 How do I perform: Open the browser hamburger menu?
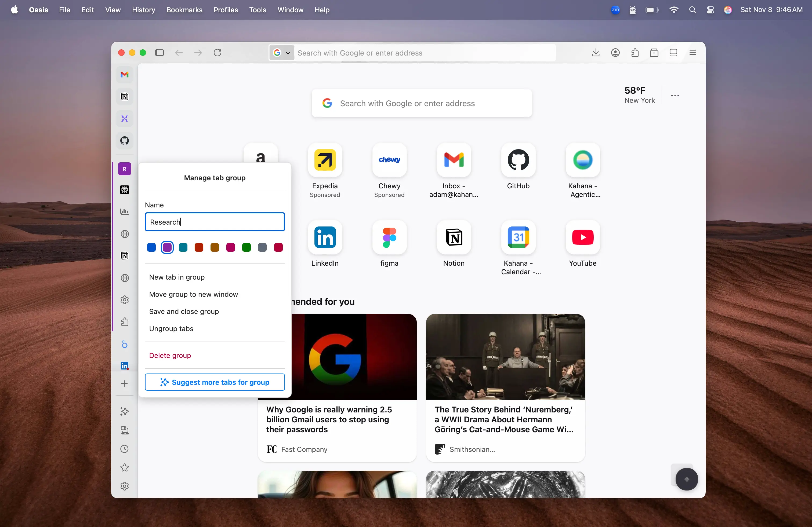pos(693,53)
